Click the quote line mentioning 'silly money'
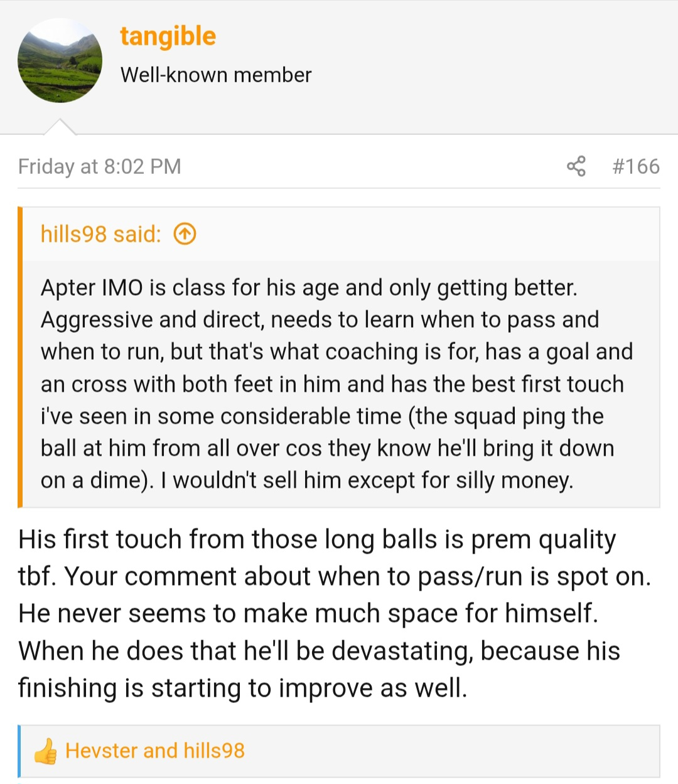Viewport: 678px width, 784px height. [x=307, y=480]
